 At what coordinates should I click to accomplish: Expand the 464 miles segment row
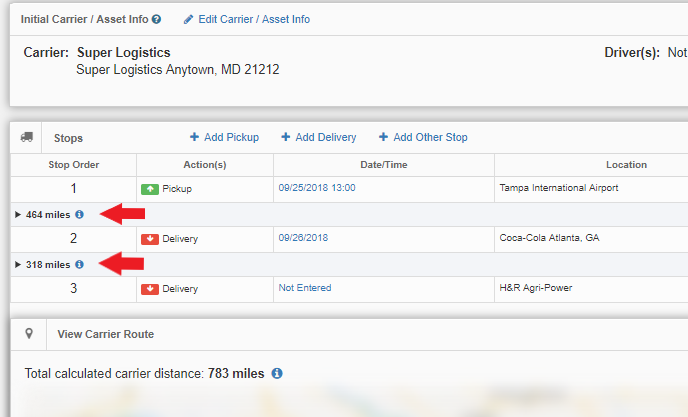point(18,214)
